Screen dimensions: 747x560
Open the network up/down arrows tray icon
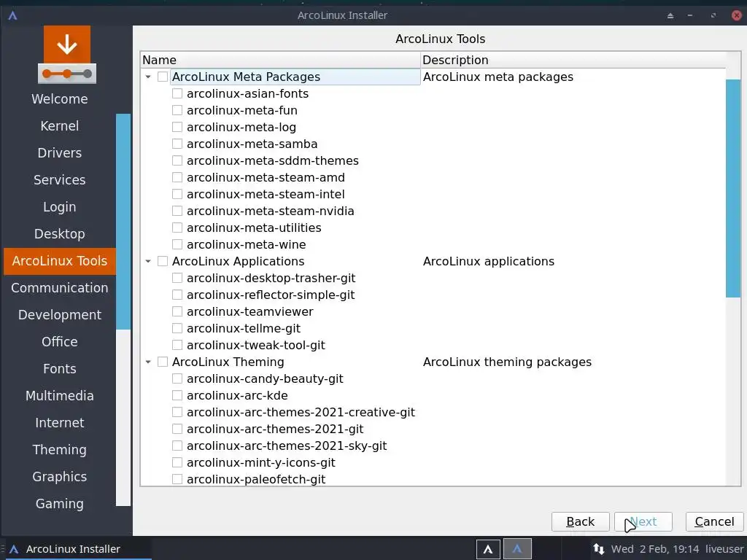click(x=599, y=549)
